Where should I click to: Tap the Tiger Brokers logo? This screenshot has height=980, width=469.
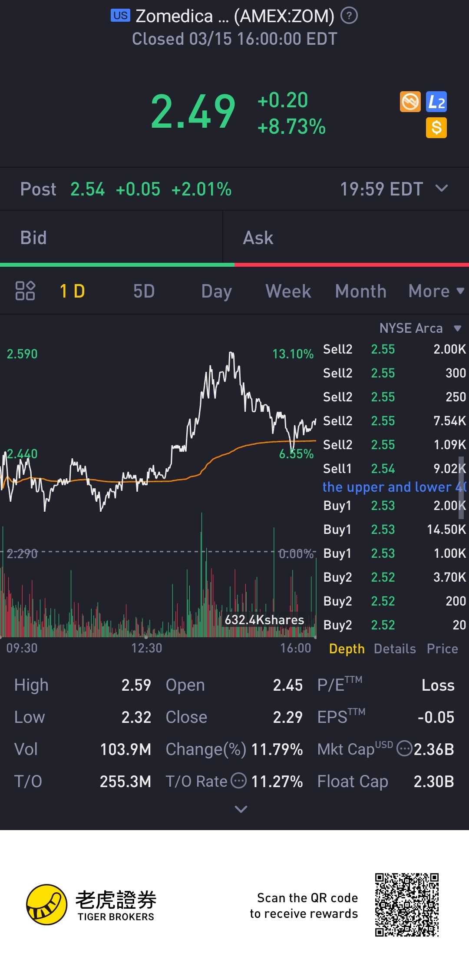click(x=90, y=904)
